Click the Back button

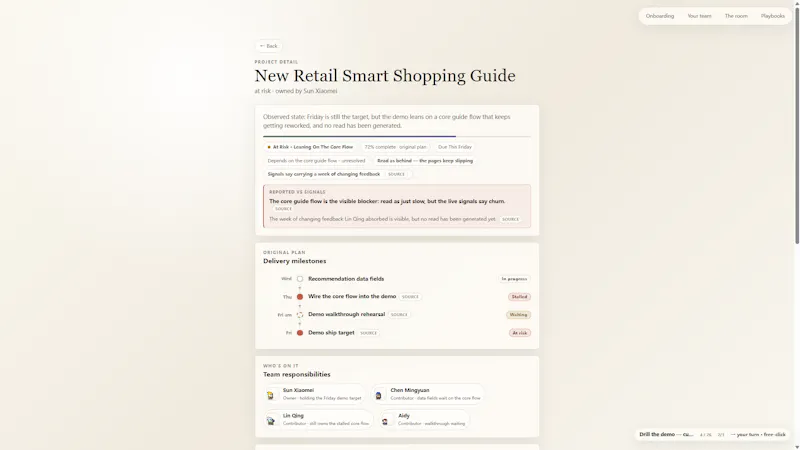pos(268,46)
